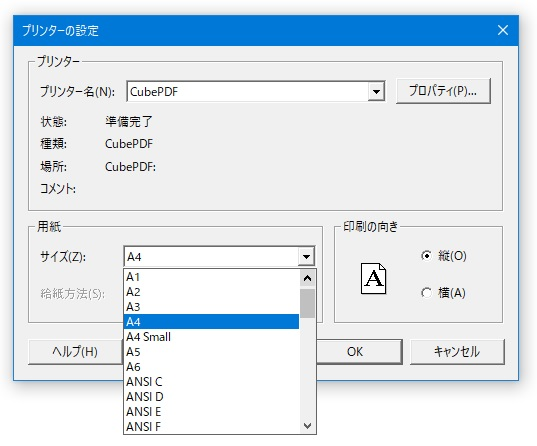Pick A5 paper size
This screenshot has width=537, height=446.
pyautogui.click(x=211, y=351)
